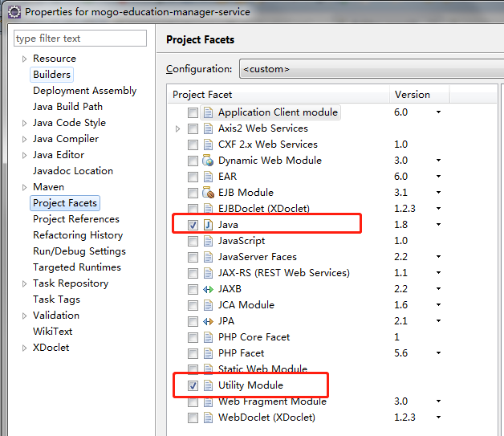The width and height of the screenshot is (504, 436).
Task: Click the Application Client module file icon
Action: pos(208,112)
